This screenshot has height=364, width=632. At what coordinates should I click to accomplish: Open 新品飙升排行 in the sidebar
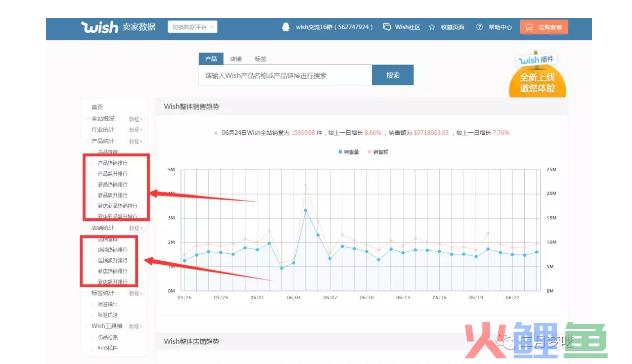[x=112, y=196]
